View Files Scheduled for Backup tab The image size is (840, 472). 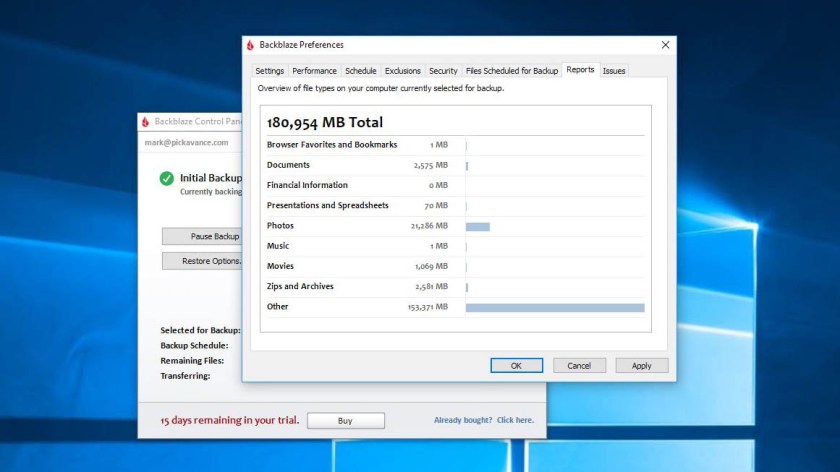512,71
